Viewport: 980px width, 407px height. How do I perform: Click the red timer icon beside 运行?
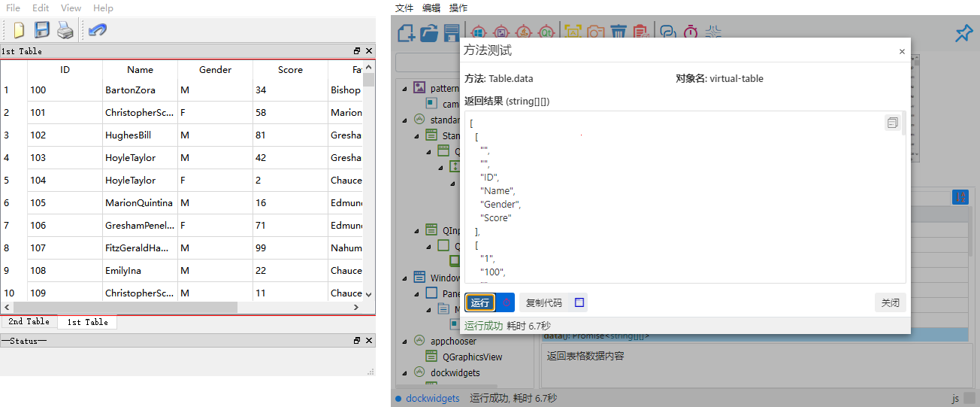pos(506,302)
